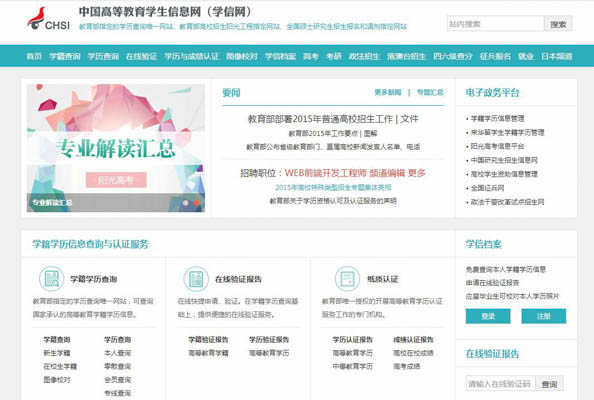Image resolution: width=594 pixels, height=400 pixels.
Task: Open 阳光高考信息平台 link
Action: [x=497, y=146]
